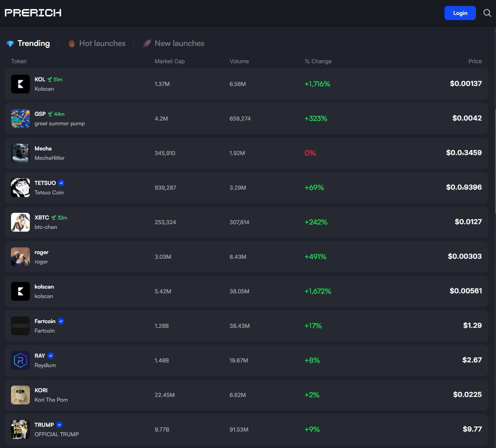Click XBTC market cap 253,324
Screen dimensions: 496x448
click(165, 222)
